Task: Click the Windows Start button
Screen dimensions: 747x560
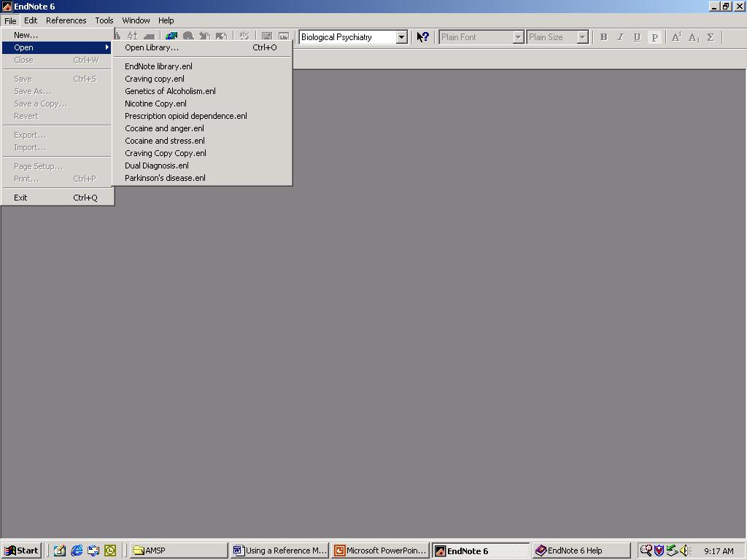Action: point(21,551)
